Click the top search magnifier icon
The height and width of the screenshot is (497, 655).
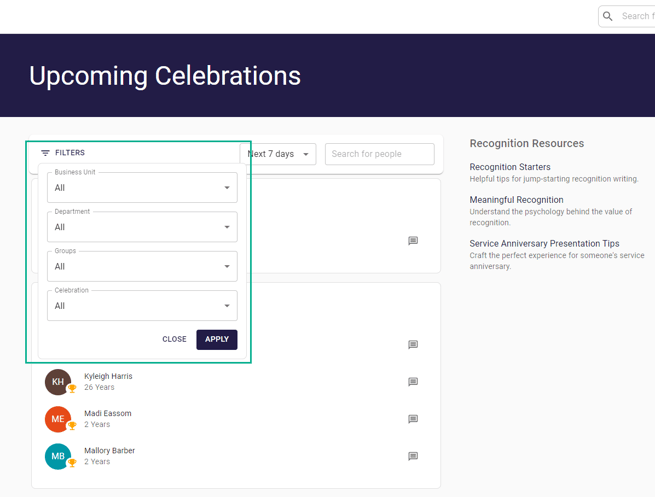(x=608, y=16)
